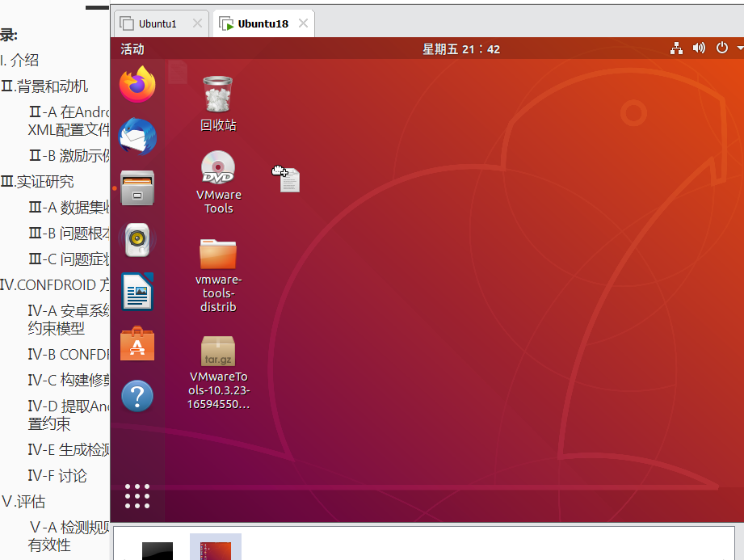Go to outline entry IV-D 提取An
This screenshot has width=744, height=560.
(x=69, y=415)
